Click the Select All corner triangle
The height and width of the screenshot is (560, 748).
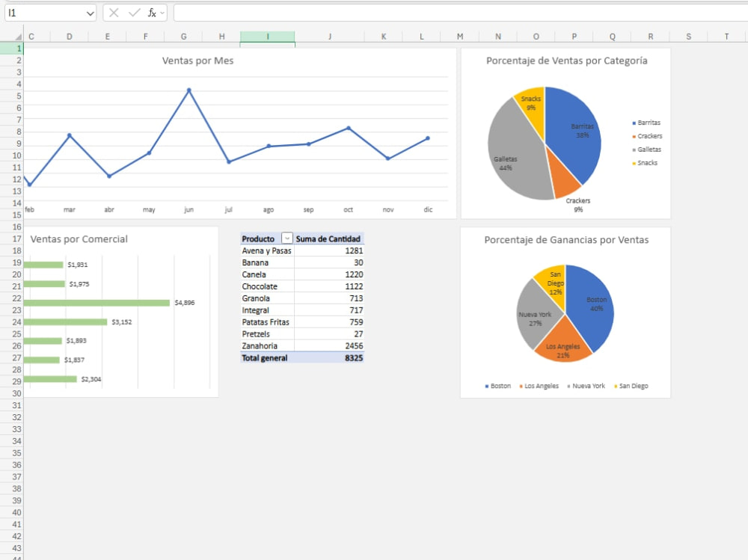[18, 37]
